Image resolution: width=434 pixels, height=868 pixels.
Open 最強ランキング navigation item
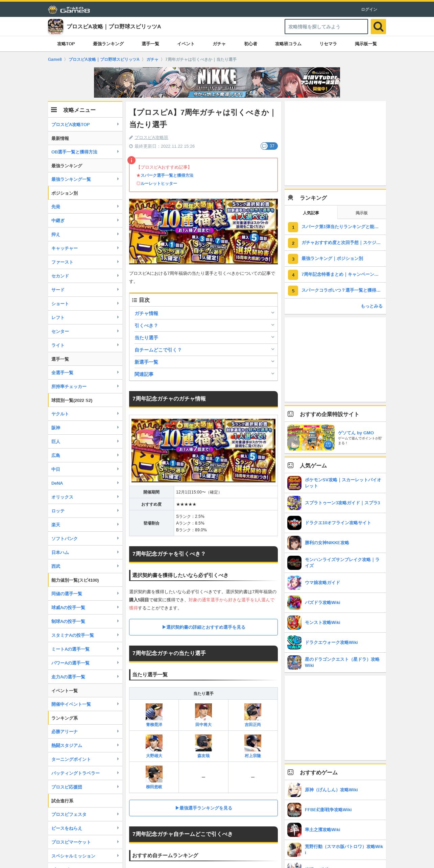point(108,44)
